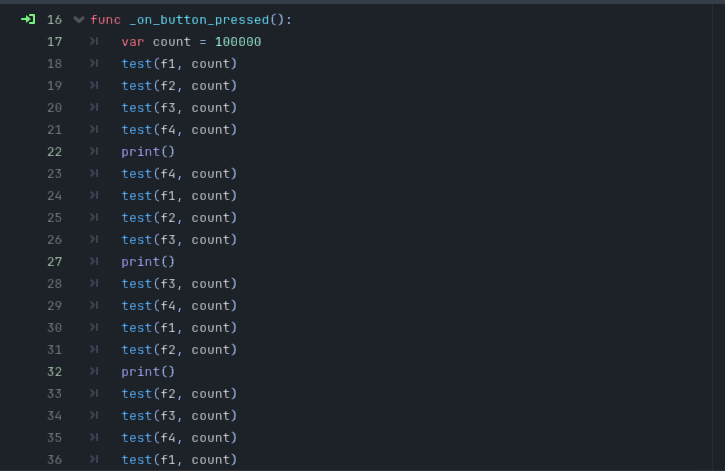Click test(f2, count) on line 25
This screenshot has width=725, height=471.
[179, 218]
